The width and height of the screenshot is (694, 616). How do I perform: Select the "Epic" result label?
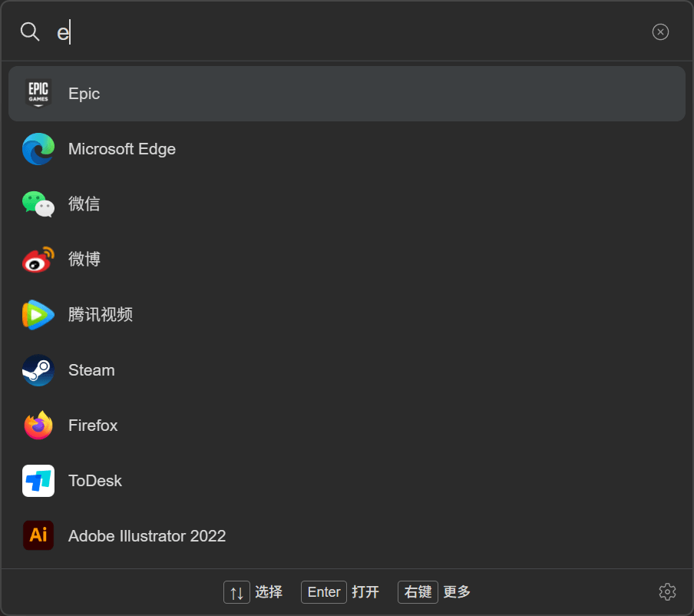[84, 94]
